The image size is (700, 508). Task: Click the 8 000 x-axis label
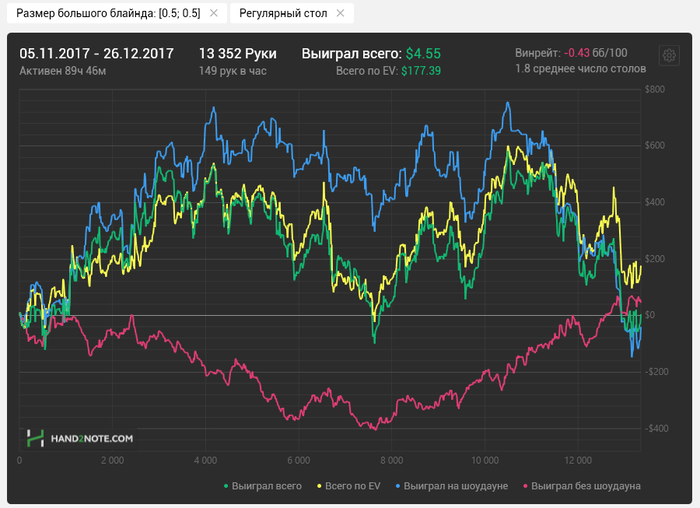(392, 461)
